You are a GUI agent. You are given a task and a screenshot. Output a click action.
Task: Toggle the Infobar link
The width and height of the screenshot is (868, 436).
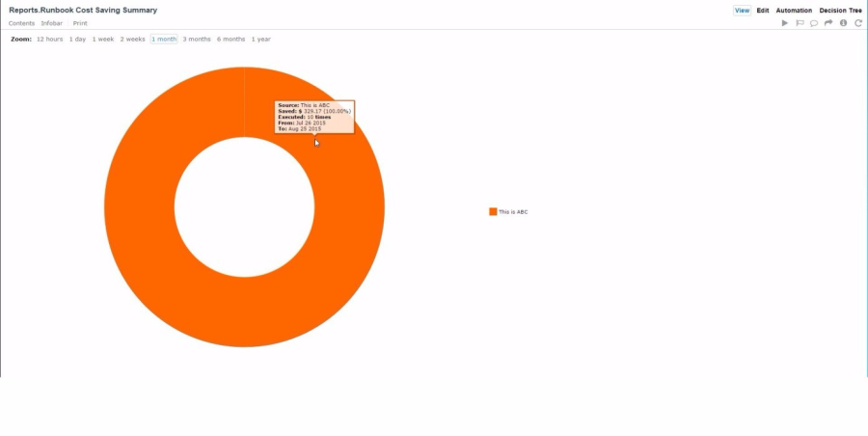[x=52, y=23]
